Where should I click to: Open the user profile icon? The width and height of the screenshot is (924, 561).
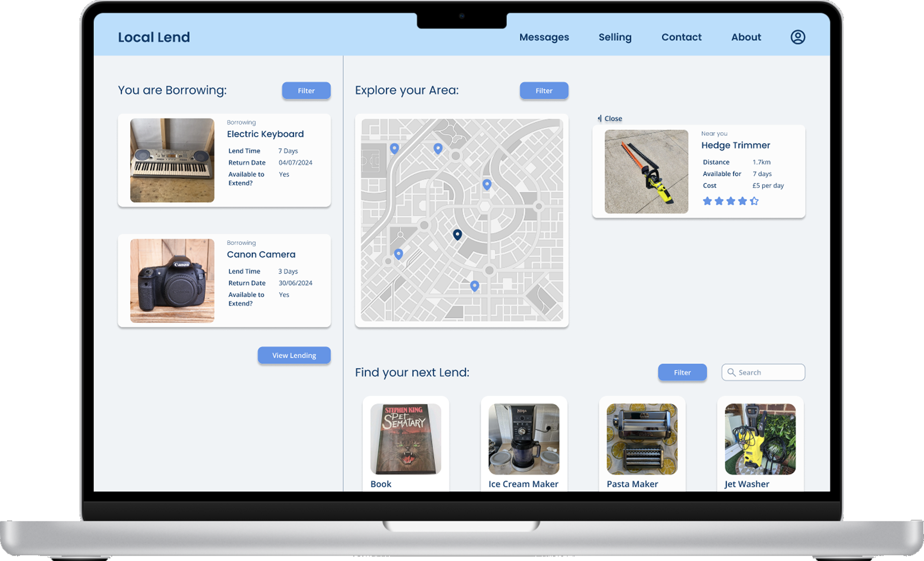point(797,37)
